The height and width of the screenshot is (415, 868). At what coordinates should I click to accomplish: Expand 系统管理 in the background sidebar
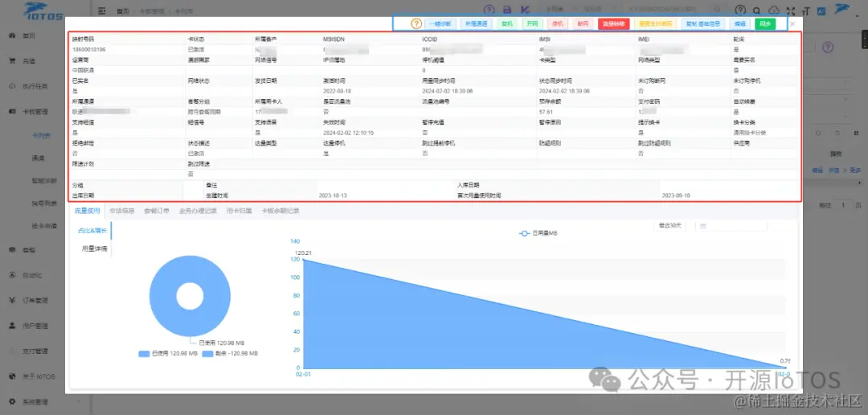click(x=35, y=401)
